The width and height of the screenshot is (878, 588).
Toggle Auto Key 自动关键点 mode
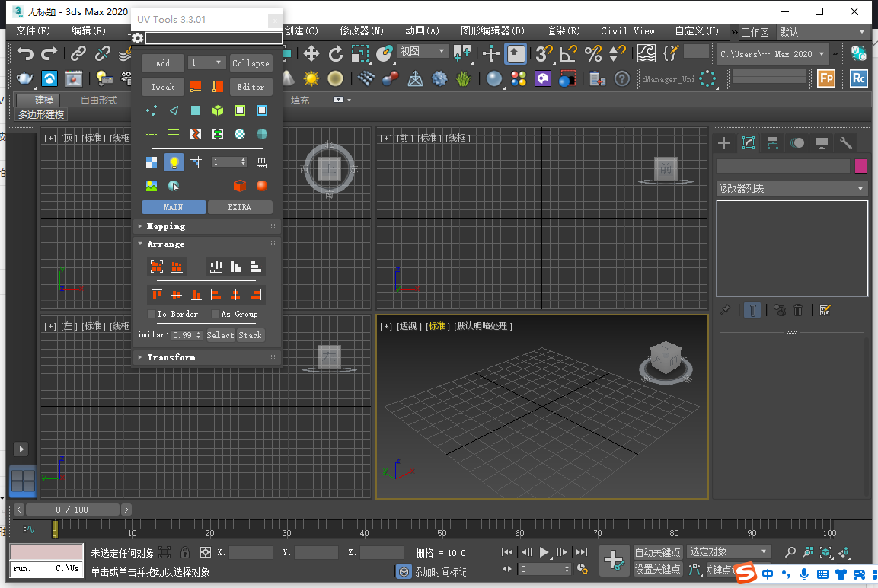[657, 552]
